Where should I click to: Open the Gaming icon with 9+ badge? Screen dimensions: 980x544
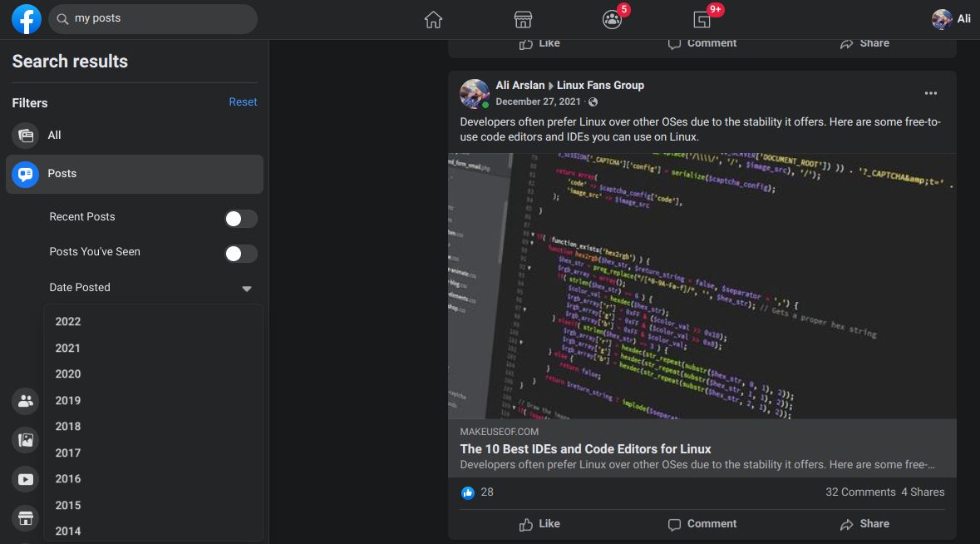click(x=702, y=20)
